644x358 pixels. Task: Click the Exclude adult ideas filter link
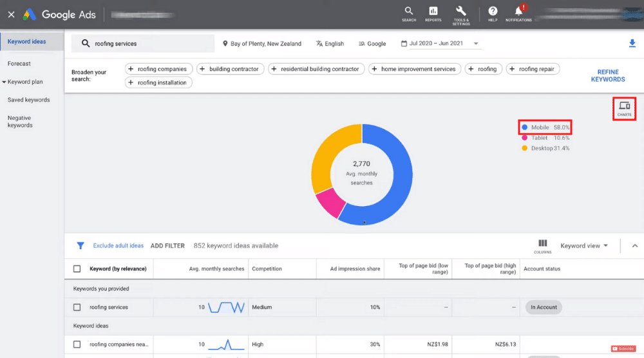tap(118, 245)
